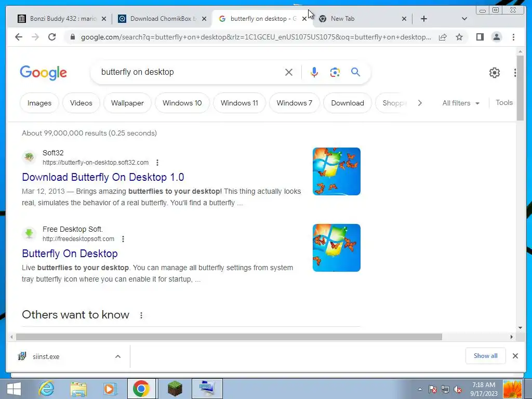Open the Chrome profile avatar
The width and height of the screenshot is (532, 399).
(x=496, y=37)
